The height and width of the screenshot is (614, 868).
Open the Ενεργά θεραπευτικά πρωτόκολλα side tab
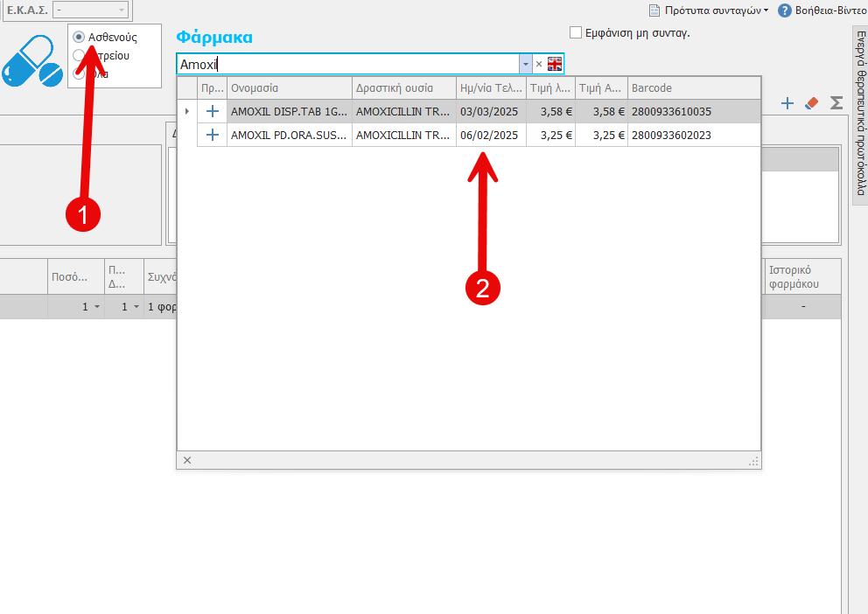pyautogui.click(x=860, y=114)
